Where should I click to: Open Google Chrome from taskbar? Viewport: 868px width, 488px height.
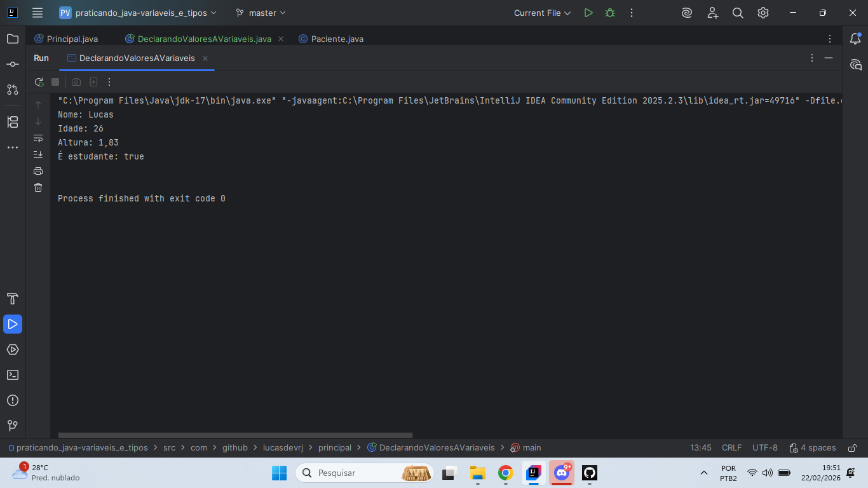pos(506,473)
